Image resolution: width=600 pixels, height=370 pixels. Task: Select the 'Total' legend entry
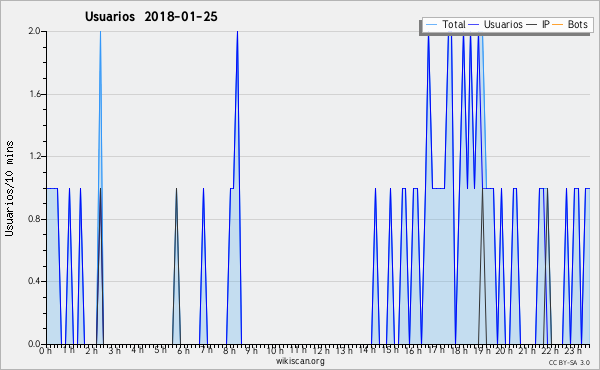(x=454, y=24)
